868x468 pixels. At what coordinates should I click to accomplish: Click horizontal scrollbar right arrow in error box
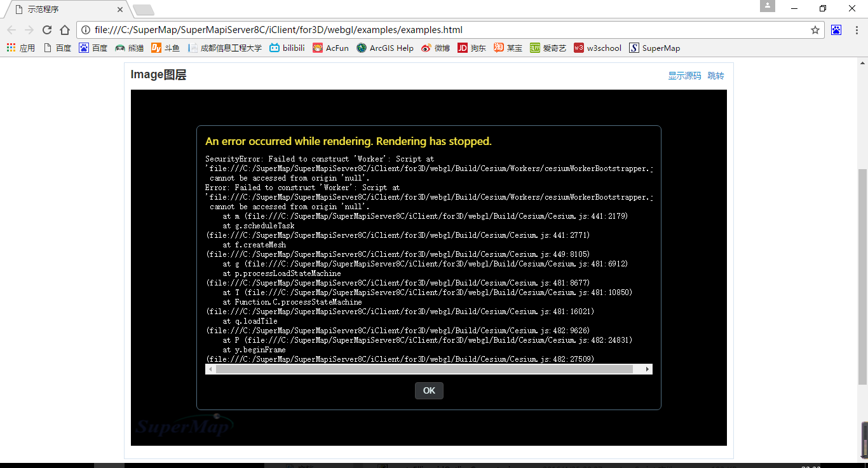(x=648, y=369)
